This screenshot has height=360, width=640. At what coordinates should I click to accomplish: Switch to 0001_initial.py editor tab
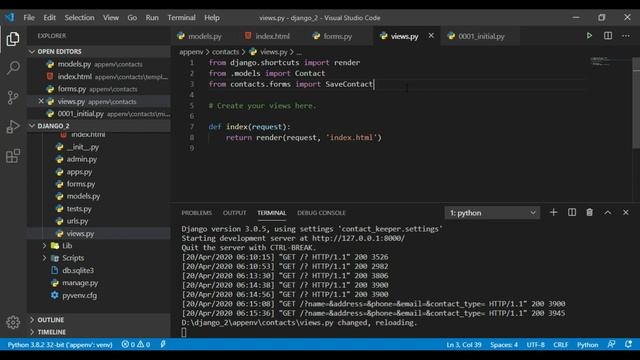[480, 36]
